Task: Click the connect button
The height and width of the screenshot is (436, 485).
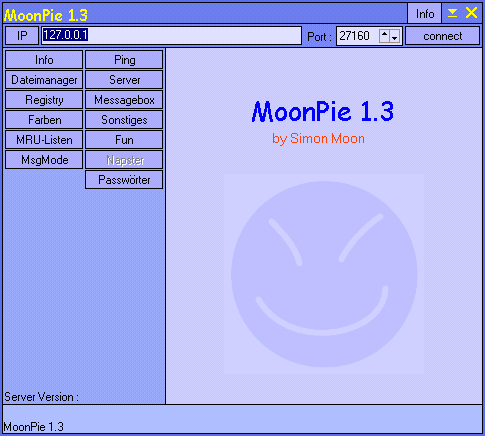Action: (x=442, y=36)
